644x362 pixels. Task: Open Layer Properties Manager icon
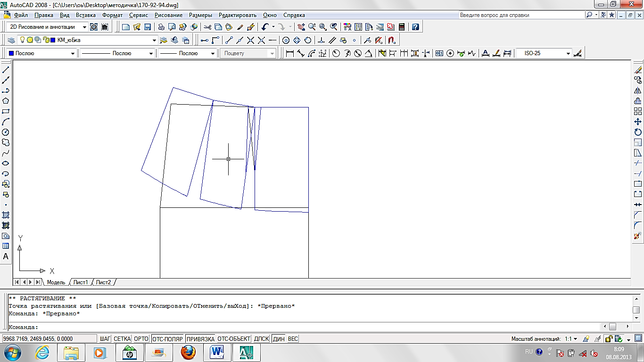tap(11, 40)
